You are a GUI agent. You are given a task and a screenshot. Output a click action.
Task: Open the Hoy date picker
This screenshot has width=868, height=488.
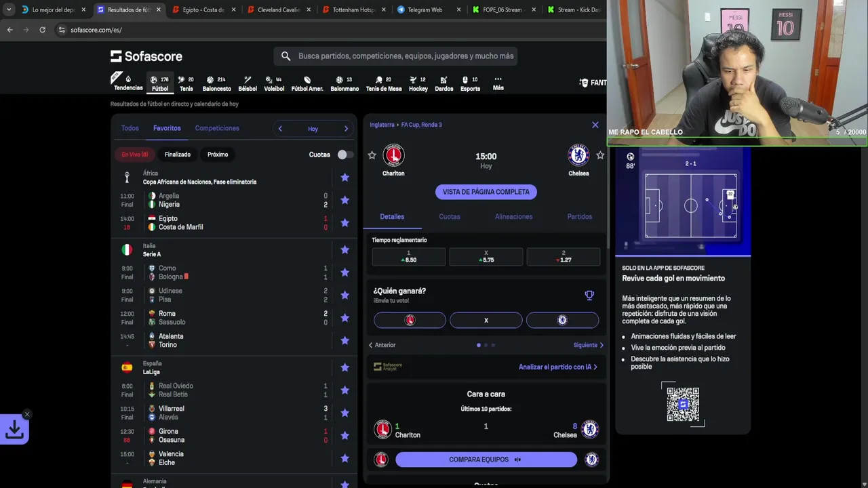pyautogui.click(x=313, y=129)
